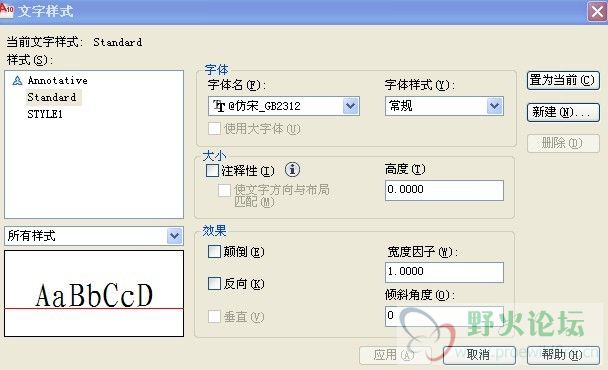
Task: Open the 字体名 font dropdown
Action: [351, 106]
